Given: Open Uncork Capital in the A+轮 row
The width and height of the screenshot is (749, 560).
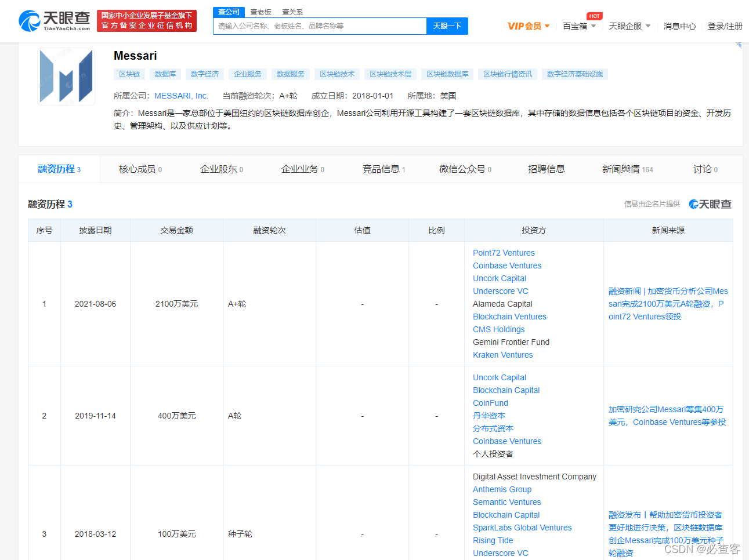Looking at the screenshot, I should 500,278.
